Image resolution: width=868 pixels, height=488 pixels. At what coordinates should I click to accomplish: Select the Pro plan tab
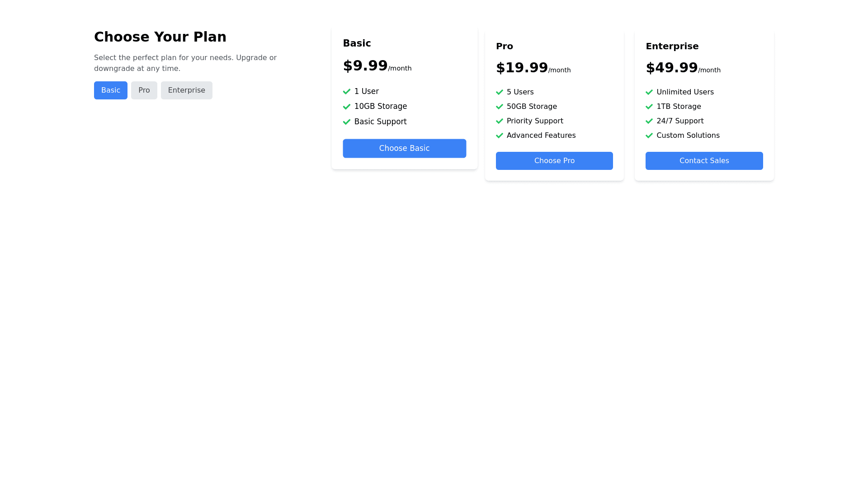pos(144,90)
